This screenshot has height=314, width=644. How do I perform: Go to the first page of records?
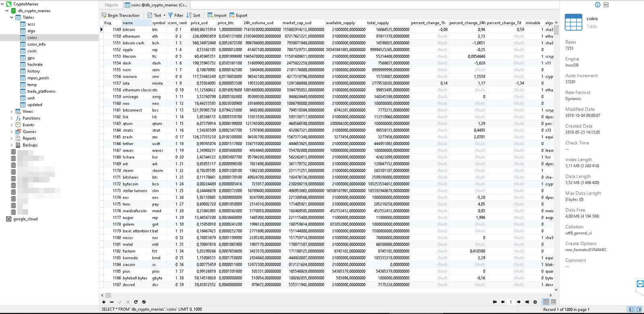[495, 302]
